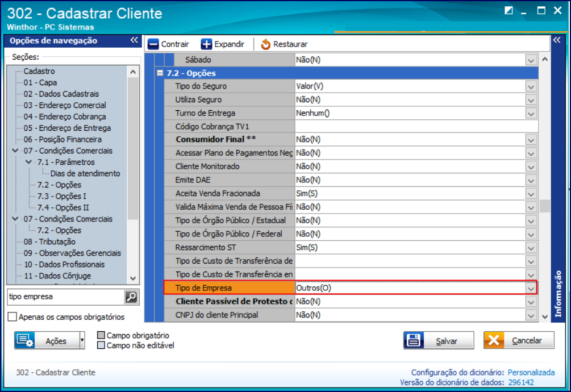Click the tipo empresa search field
The image size is (571, 392).
click(65, 297)
